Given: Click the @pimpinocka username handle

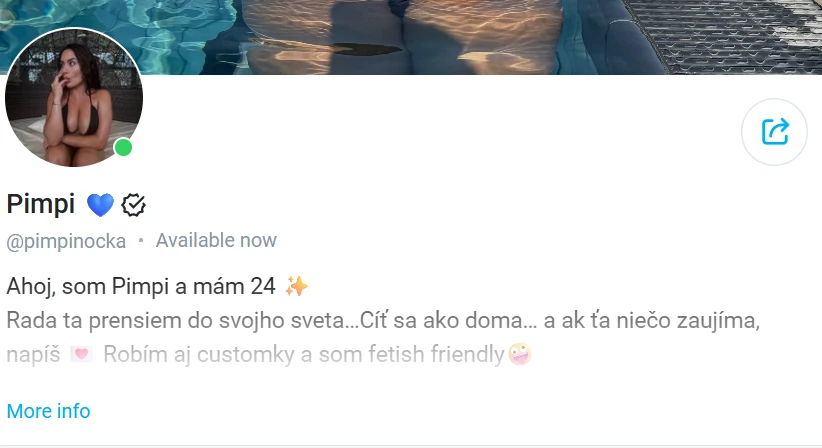Looking at the screenshot, I should [x=66, y=242].
